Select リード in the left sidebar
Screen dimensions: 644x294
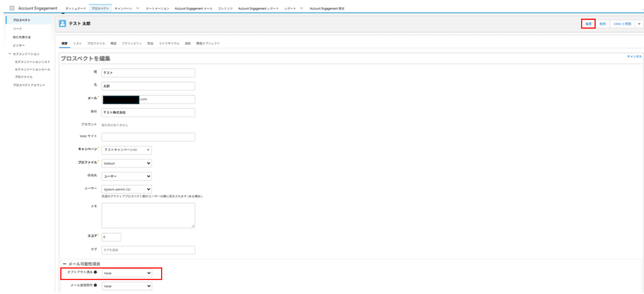17,28
